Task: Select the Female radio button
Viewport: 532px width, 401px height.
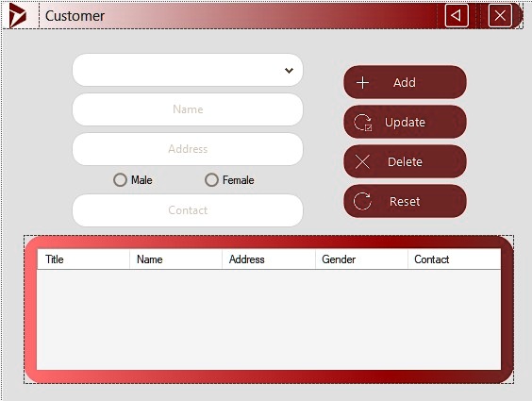Action: 211,180
